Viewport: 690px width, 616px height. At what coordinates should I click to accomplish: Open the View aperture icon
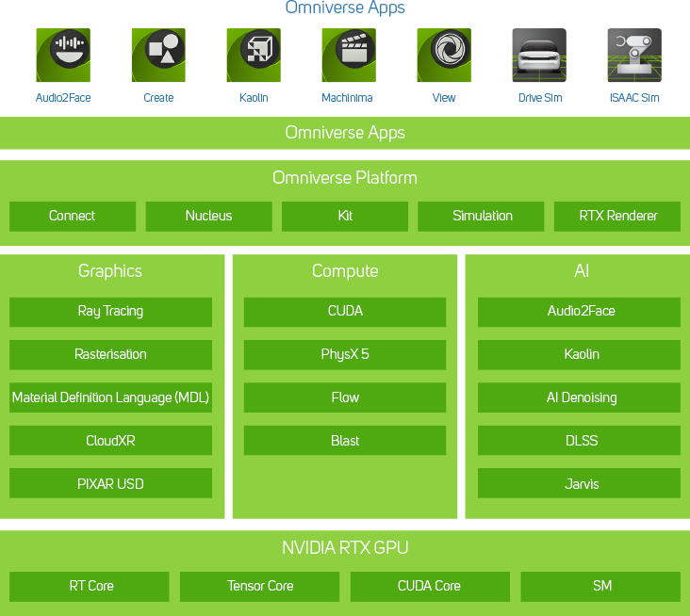pos(444,55)
